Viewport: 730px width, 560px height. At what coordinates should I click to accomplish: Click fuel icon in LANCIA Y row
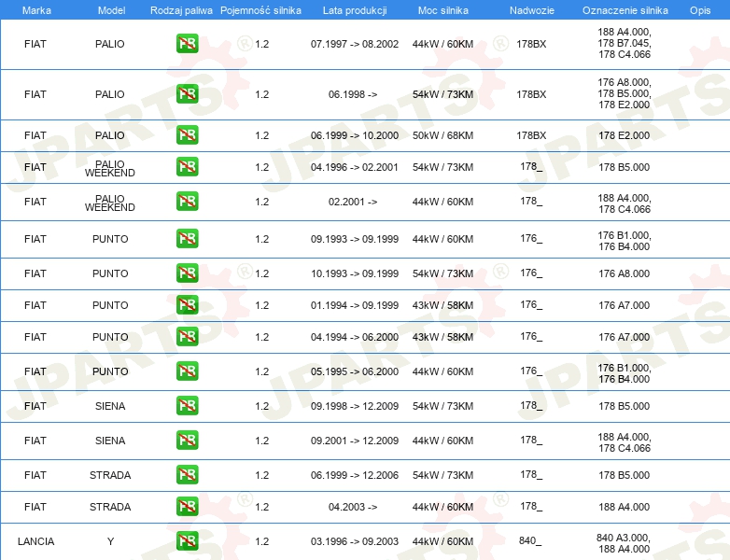pyautogui.click(x=187, y=541)
